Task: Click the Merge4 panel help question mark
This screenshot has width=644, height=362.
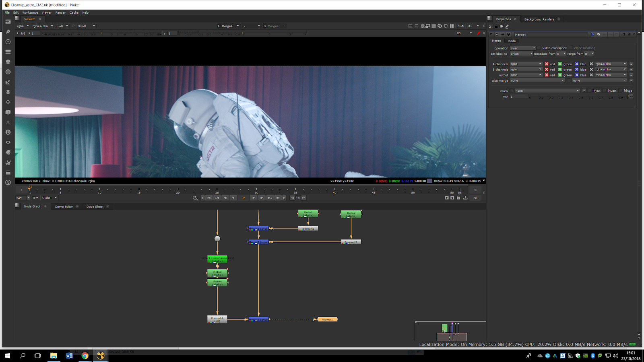Action: (624, 35)
